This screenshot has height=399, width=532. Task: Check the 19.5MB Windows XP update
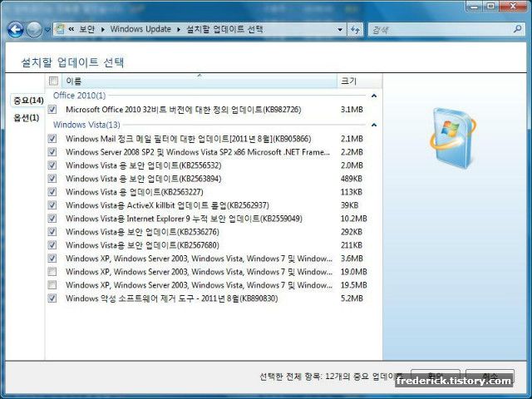(52, 284)
